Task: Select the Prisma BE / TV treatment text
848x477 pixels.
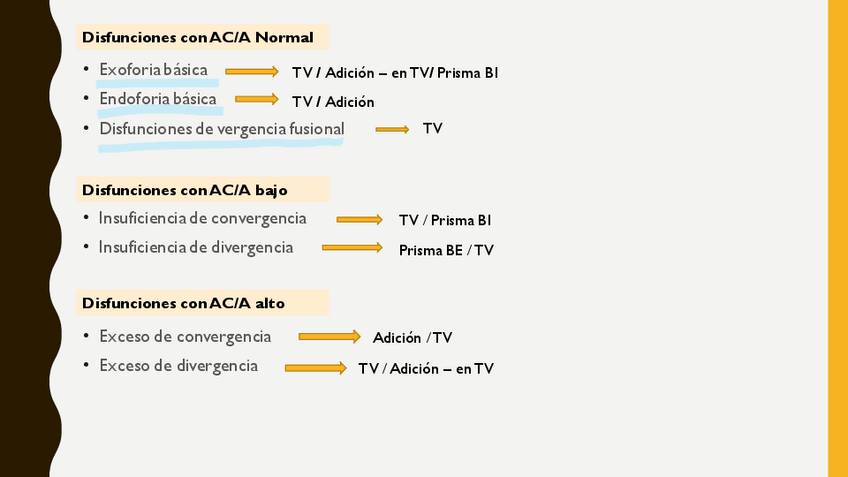Action: click(x=445, y=250)
